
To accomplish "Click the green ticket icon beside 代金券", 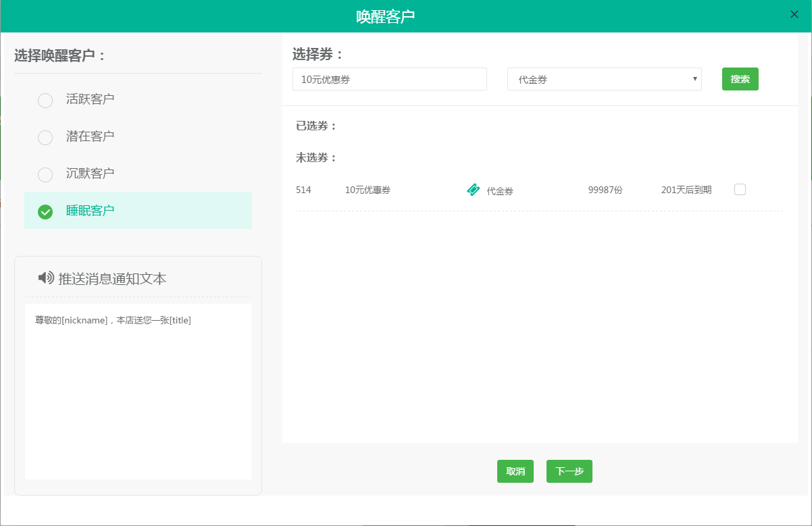I will tap(474, 190).
